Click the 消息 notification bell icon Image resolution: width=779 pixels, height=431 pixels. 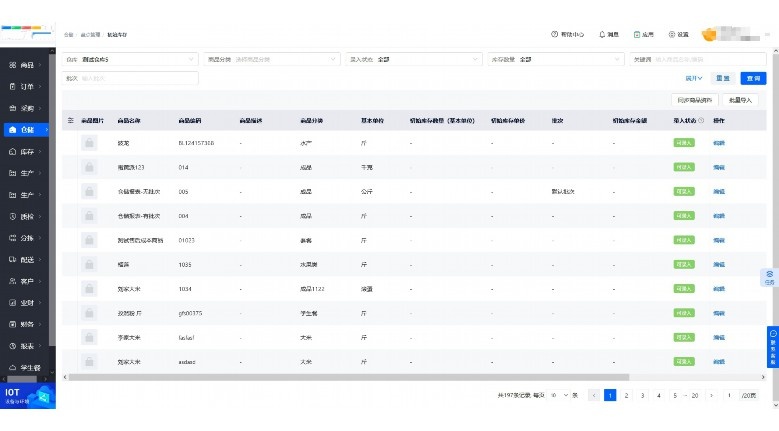pos(602,34)
